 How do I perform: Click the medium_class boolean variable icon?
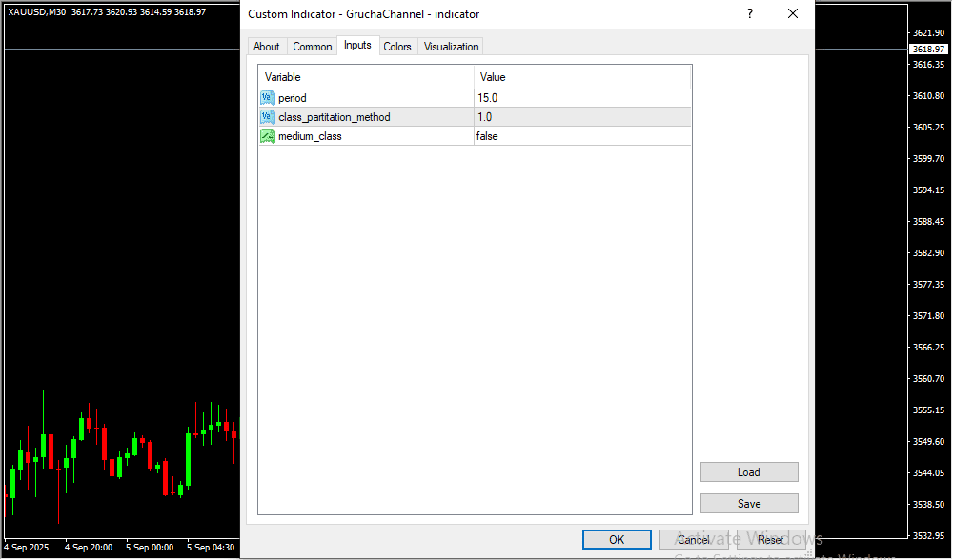coord(267,136)
